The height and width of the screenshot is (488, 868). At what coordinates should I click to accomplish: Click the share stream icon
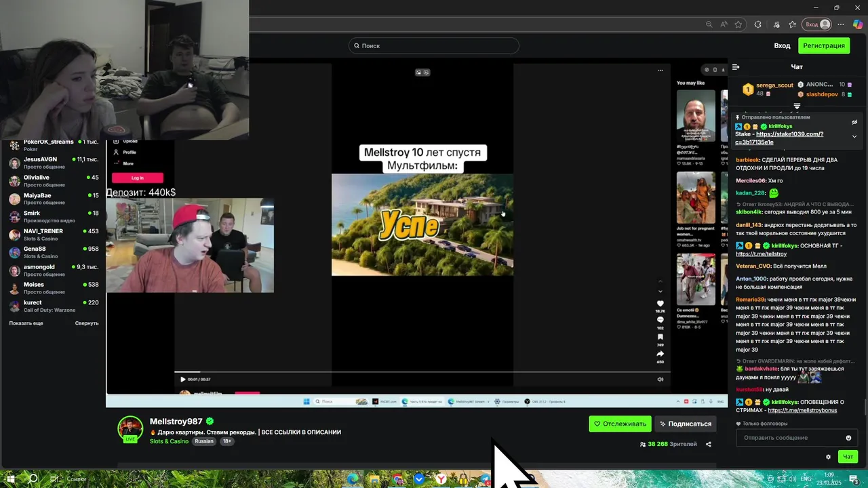pyautogui.click(x=709, y=445)
